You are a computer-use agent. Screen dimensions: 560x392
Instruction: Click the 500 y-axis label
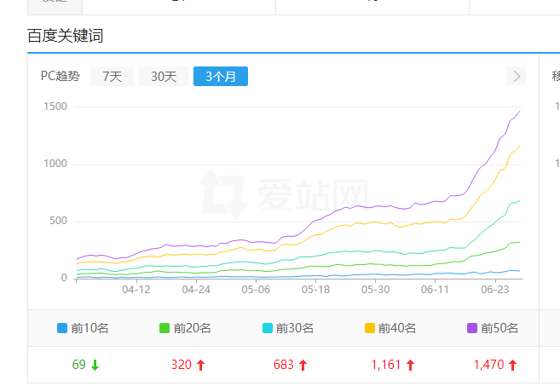pyautogui.click(x=59, y=221)
